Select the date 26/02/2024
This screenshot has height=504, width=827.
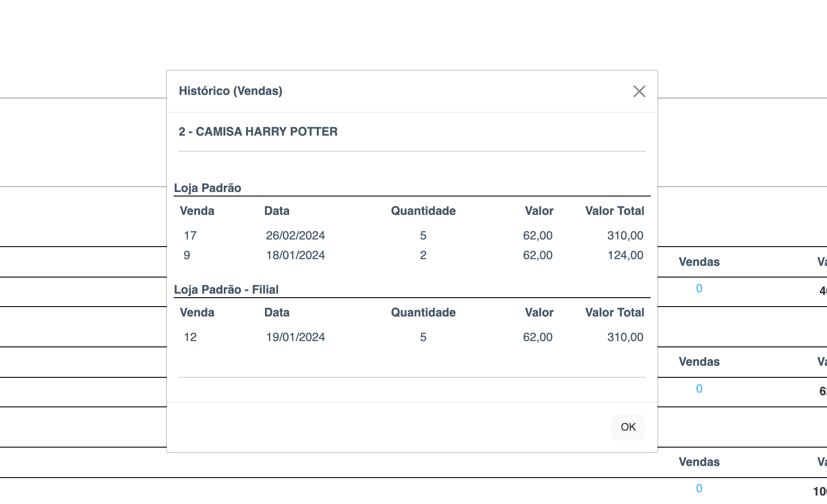point(295,235)
